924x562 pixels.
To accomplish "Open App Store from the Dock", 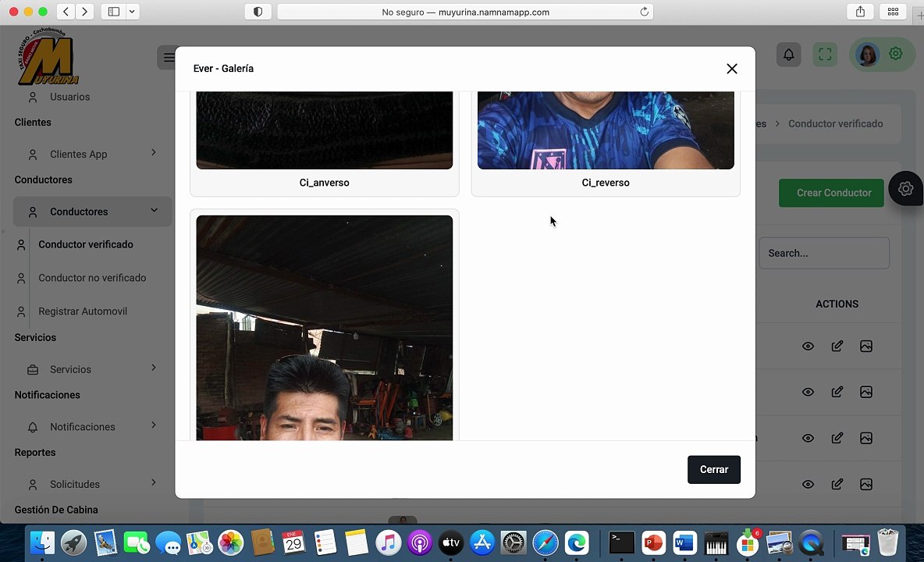I will pos(482,542).
